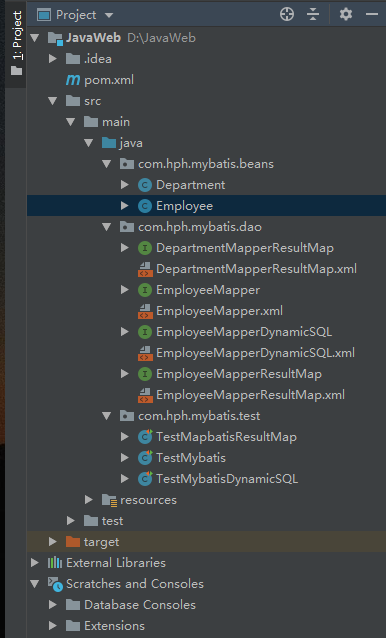386x638 pixels.
Task: Click the com.hph.mybatis.beans package icon
Action: click(x=126, y=164)
